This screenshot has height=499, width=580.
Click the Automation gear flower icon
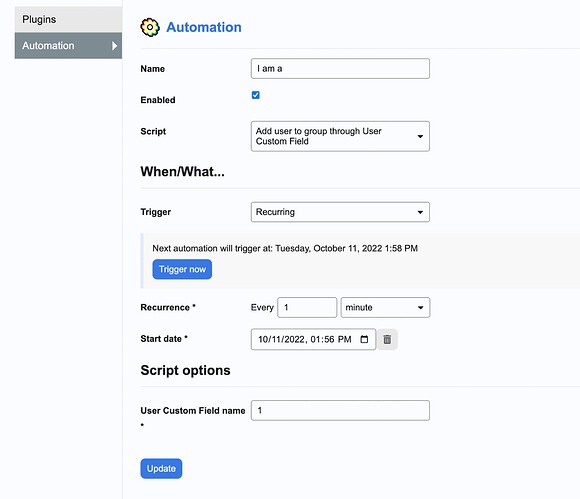150,27
